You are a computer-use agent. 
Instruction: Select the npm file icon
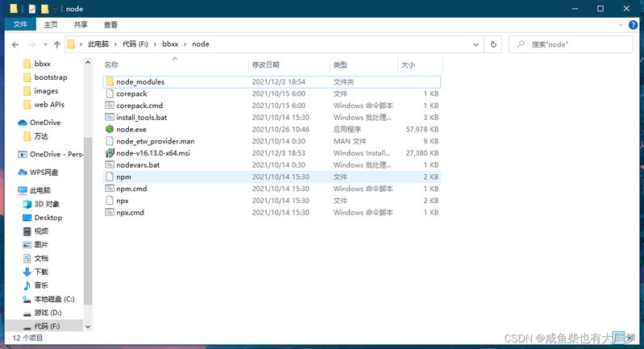(x=110, y=177)
